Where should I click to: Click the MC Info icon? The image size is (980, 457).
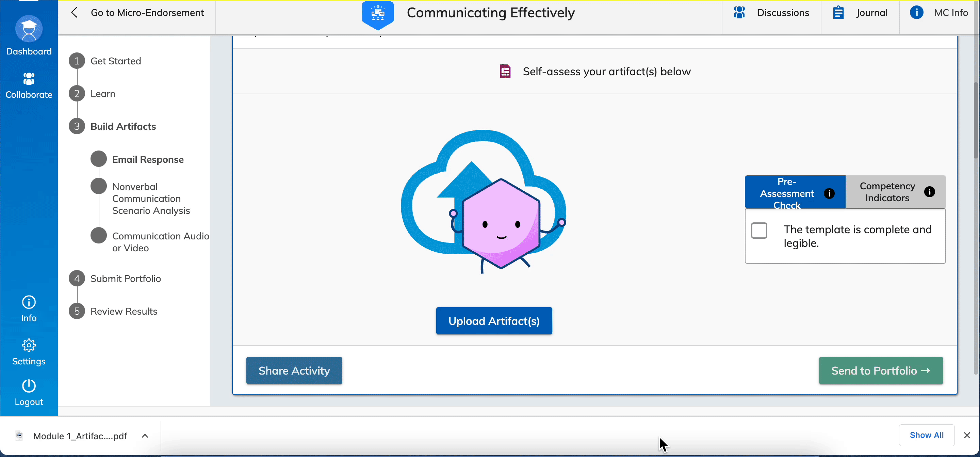[x=916, y=13]
